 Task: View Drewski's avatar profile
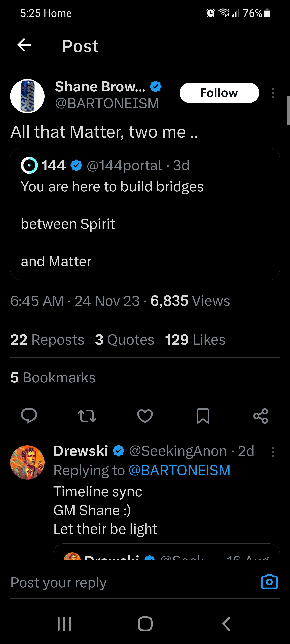pos(28,462)
